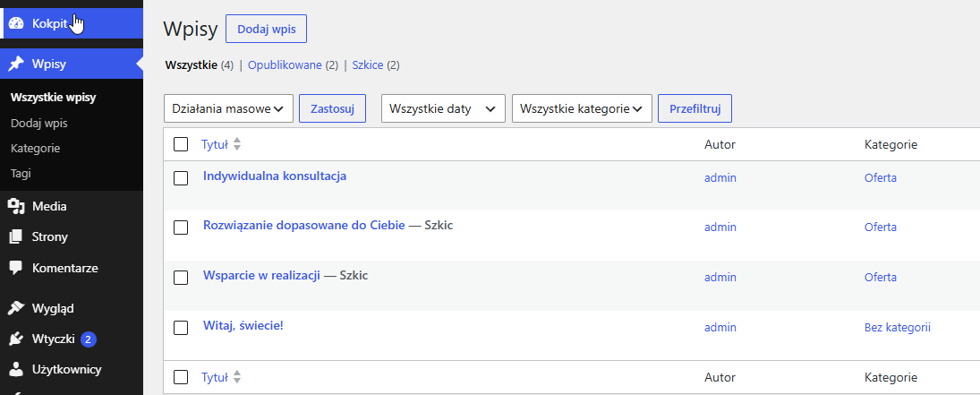
Task: Open the Wszystkie kategorie dropdown
Action: (582, 108)
